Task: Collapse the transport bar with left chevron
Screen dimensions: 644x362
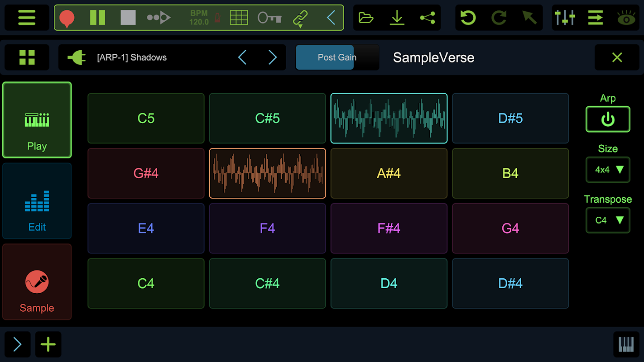Action: 331,18
